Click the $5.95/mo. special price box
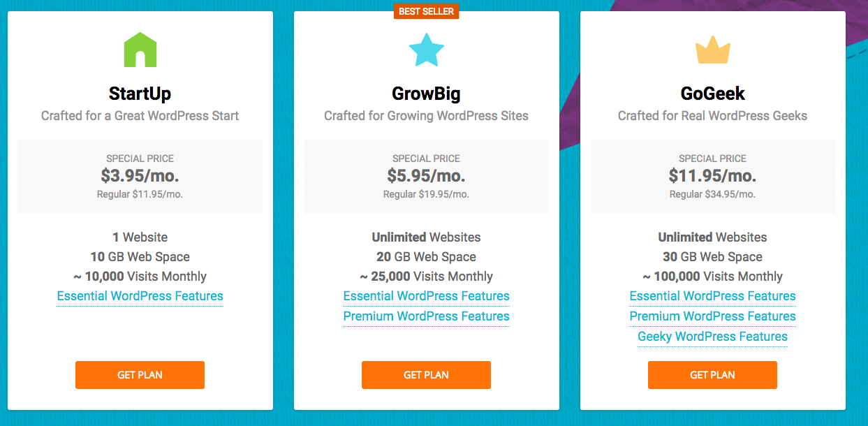 pyautogui.click(x=427, y=177)
